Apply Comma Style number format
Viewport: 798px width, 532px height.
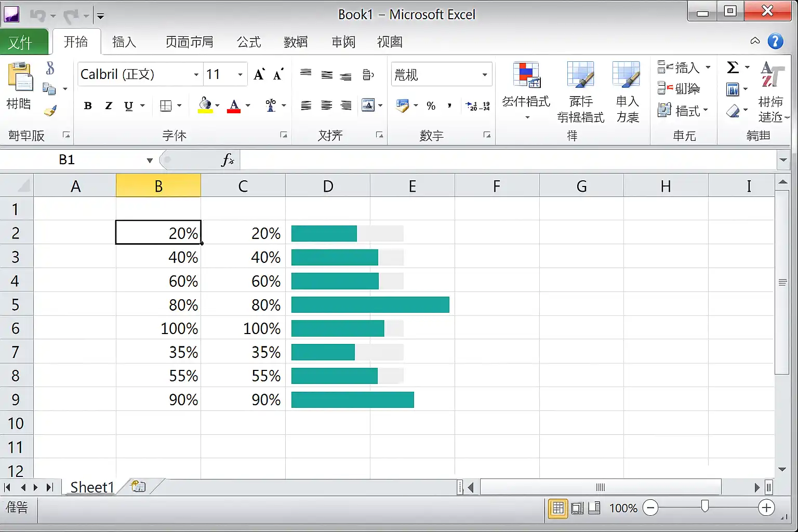click(449, 105)
